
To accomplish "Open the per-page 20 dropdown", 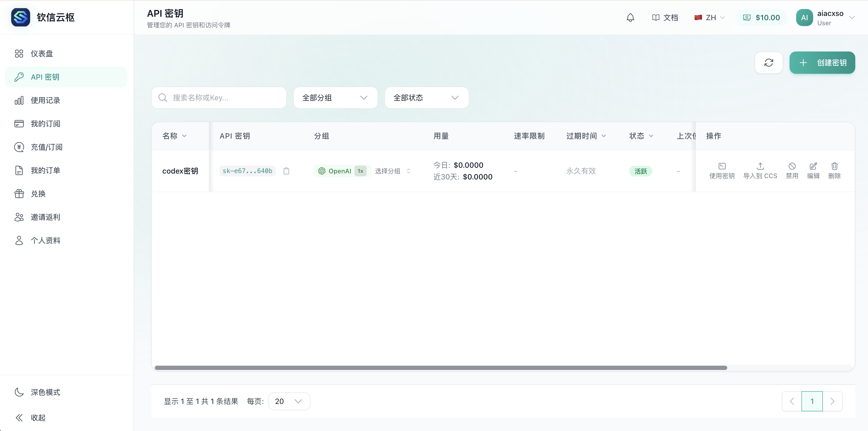I will click(289, 401).
